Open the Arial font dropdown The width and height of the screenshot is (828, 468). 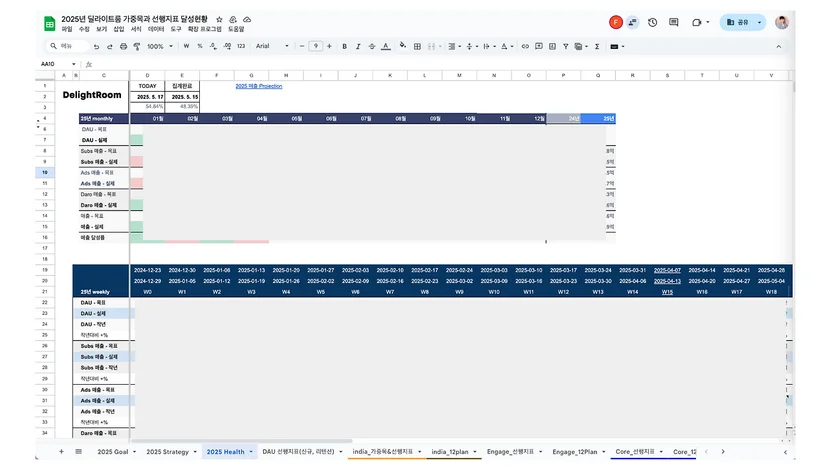(272, 46)
